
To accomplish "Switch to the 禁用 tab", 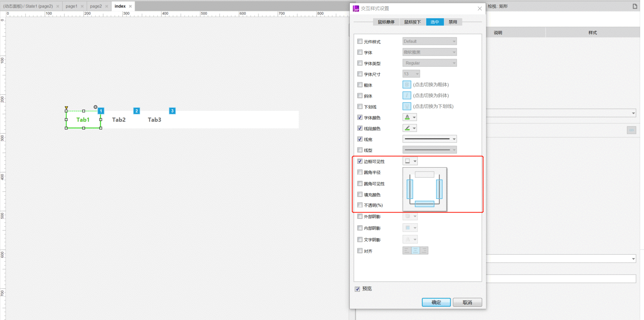I will tap(453, 22).
